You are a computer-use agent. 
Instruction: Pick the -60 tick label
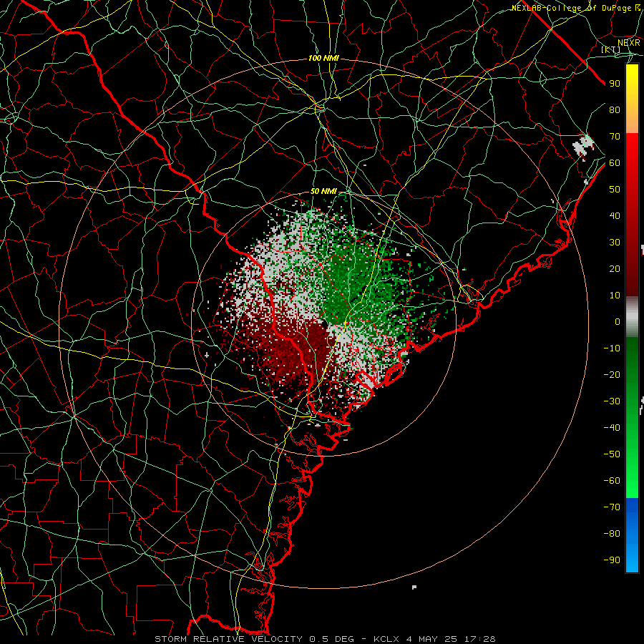pyautogui.click(x=612, y=481)
